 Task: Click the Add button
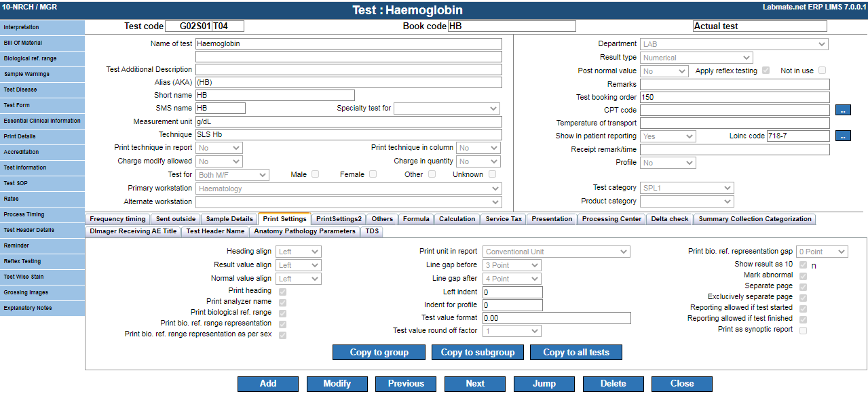click(x=268, y=384)
